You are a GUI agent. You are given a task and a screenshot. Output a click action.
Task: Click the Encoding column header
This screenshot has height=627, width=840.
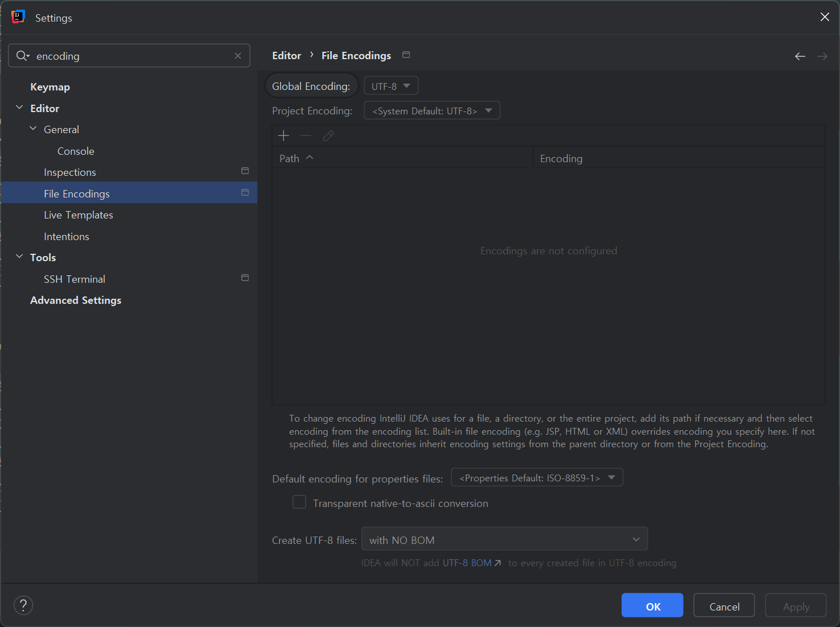679,158
